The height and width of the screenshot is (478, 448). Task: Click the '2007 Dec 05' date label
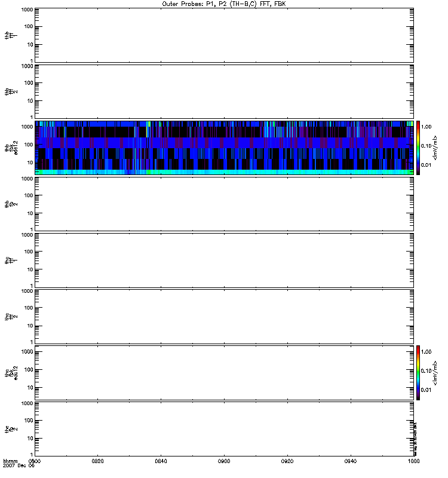19,465
